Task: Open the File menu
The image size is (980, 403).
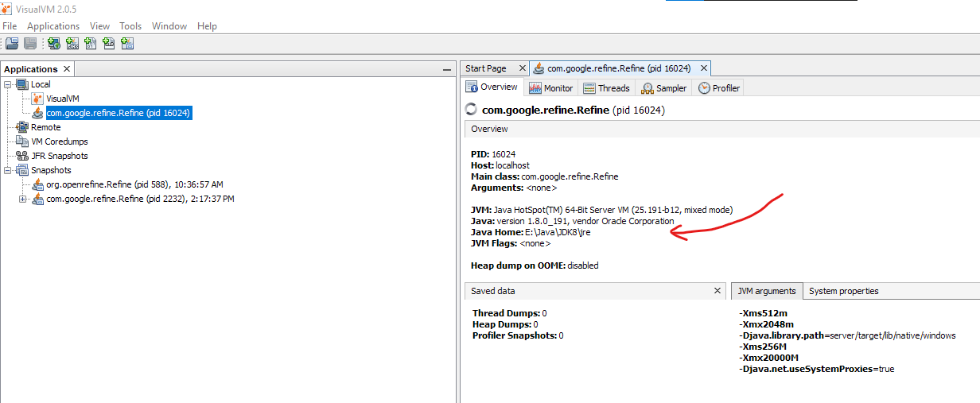Action: 10,26
